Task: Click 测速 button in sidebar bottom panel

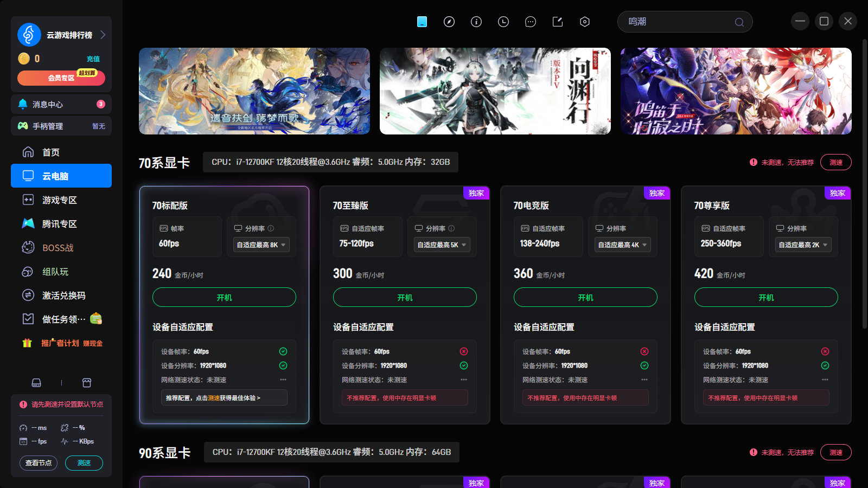Action: coord(84,463)
